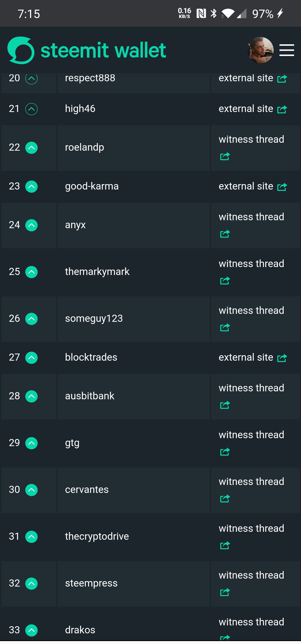Image resolution: width=301 pixels, height=644 pixels.
Task: Unvote the witness anyx
Action: point(32,225)
